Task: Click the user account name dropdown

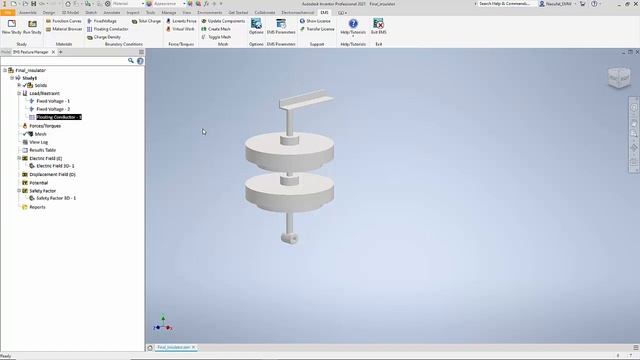Action: (x=559, y=4)
